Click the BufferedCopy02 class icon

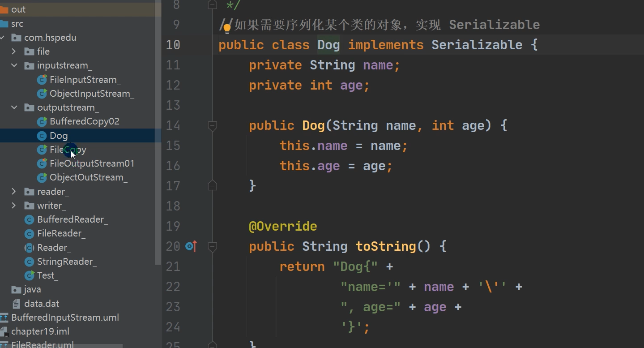(x=42, y=121)
